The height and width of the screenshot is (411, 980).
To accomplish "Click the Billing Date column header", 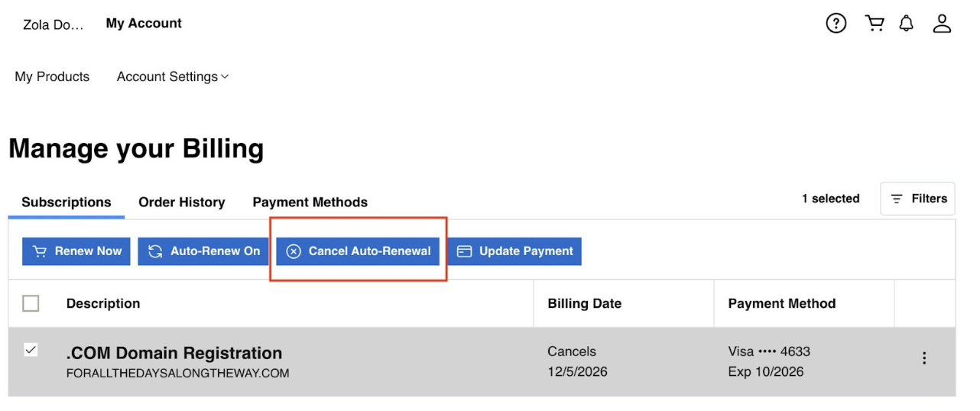I will pos(585,303).
